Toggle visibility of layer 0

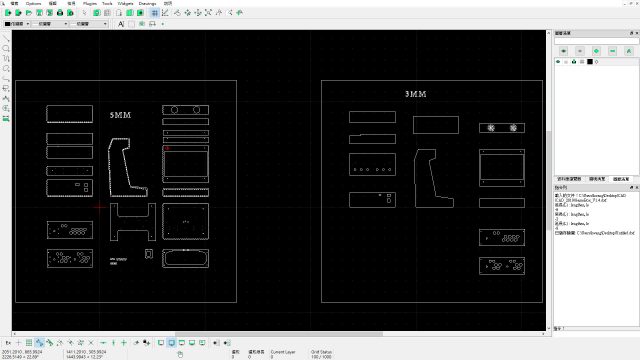click(x=558, y=62)
